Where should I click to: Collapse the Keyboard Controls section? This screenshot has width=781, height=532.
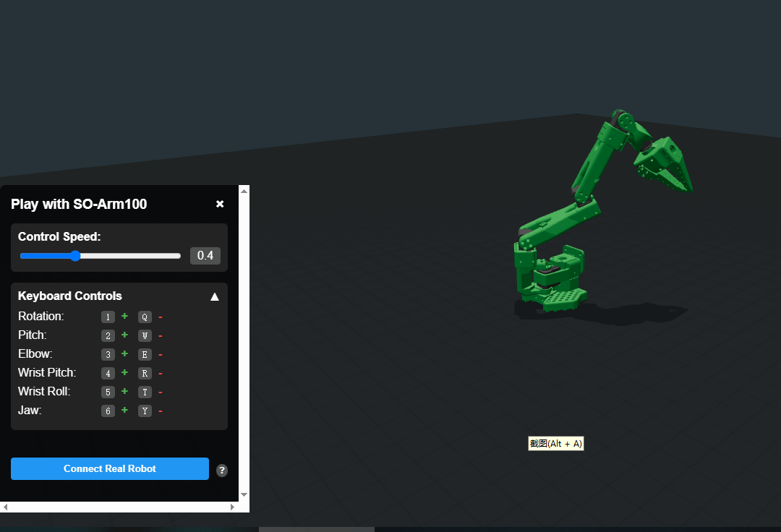pos(214,296)
